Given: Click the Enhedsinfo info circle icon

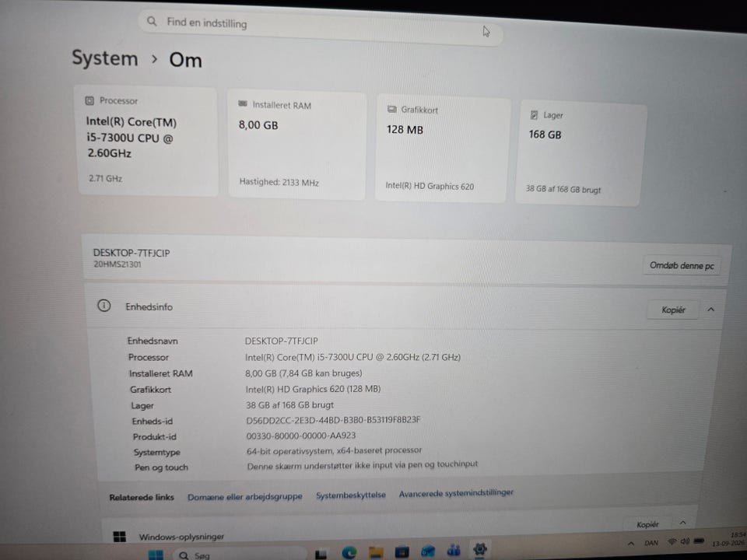Looking at the screenshot, I should tap(103, 306).
